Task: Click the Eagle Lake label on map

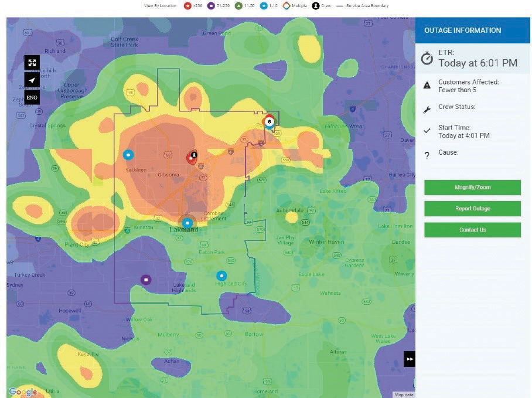Action: [311, 274]
